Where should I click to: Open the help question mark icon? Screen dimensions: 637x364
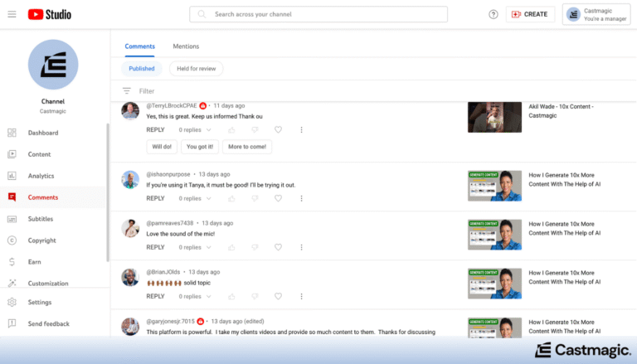(494, 14)
